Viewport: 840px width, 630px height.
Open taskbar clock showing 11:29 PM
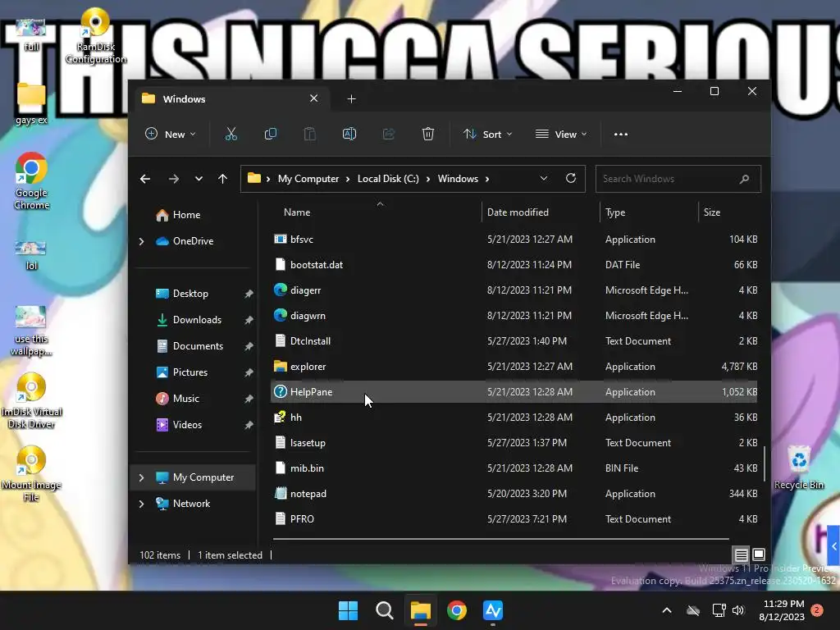(782, 610)
